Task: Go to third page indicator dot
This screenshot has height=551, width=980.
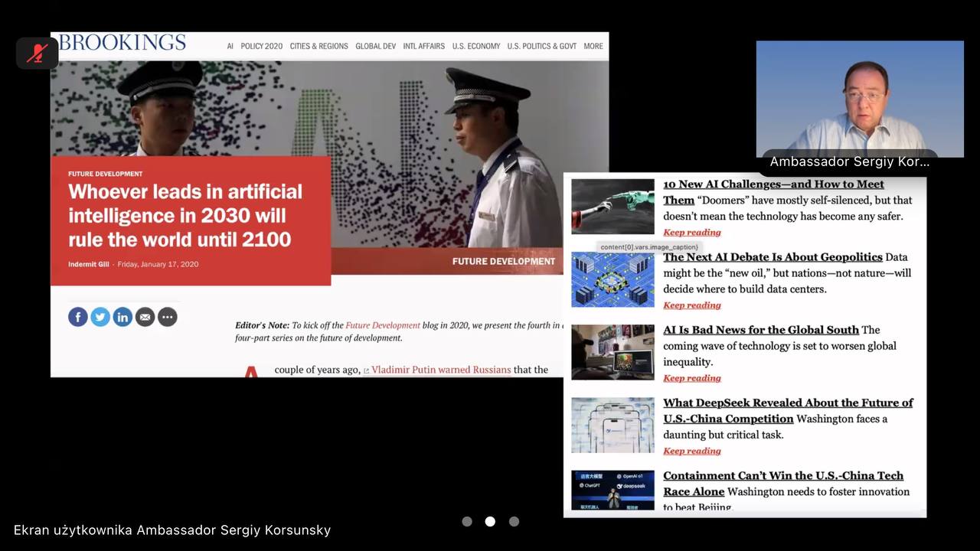Action: pos(514,521)
